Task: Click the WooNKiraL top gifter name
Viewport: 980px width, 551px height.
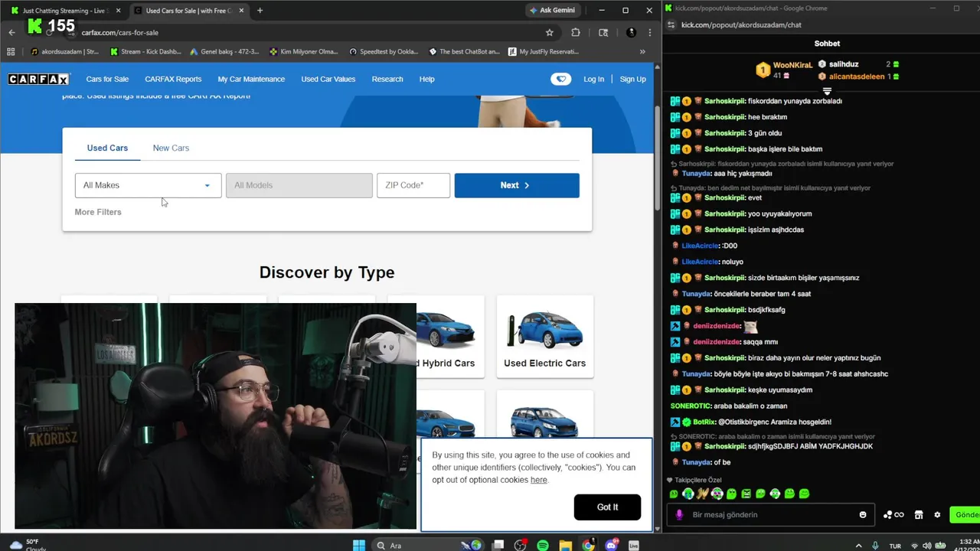Action: 792,65
